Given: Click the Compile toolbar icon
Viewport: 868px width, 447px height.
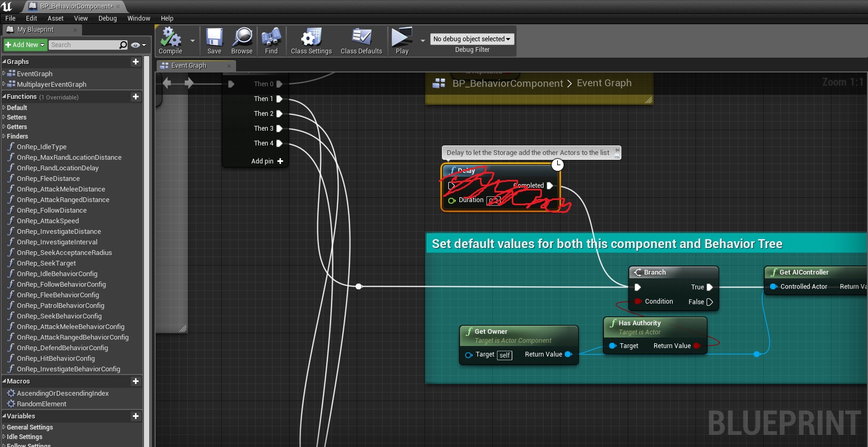Looking at the screenshot, I should click(x=170, y=38).
